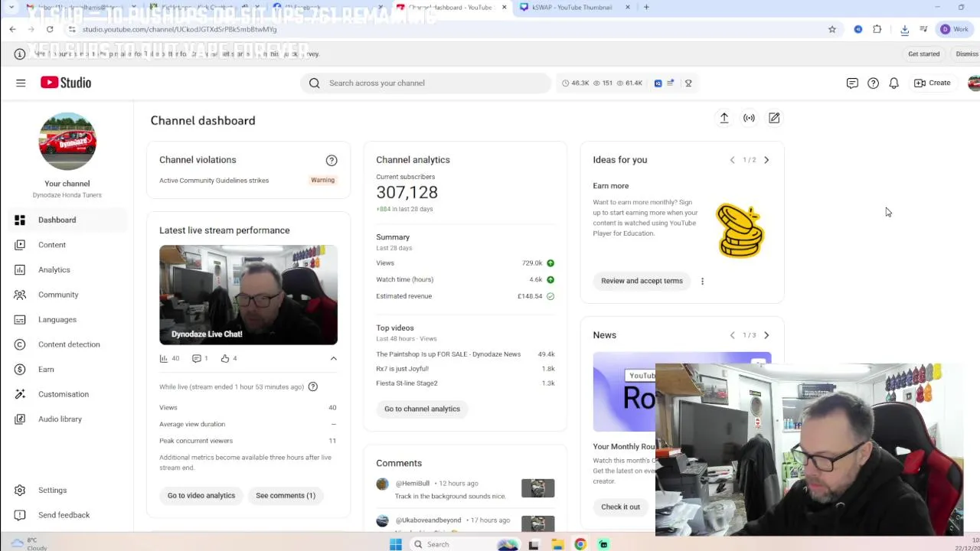Open Community in the sidebar
The width and height of the screenshot is (980, 551).
tap(67, 295)
